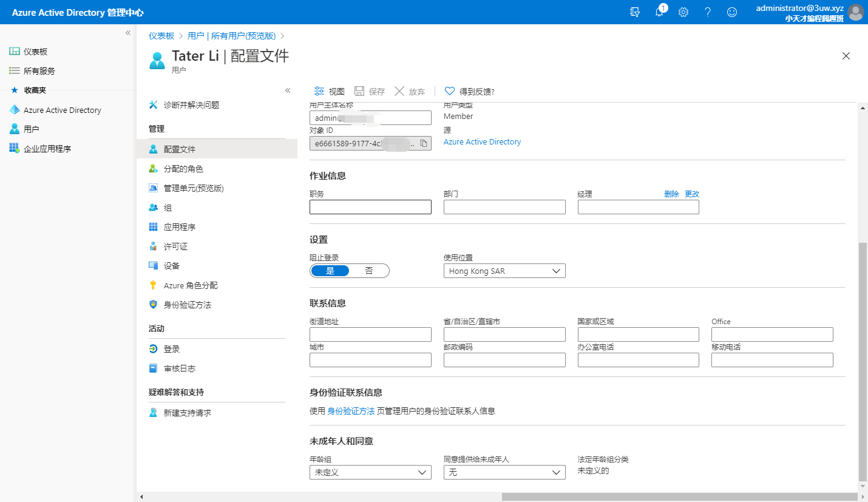Screen dimensions: 868x502
Task: Click the 组 group icon
Action: (x=154, y=208)
